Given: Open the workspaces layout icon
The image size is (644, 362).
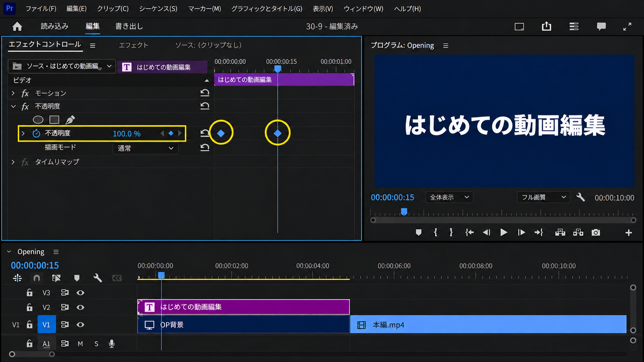Looking at the screenshot, I should (574, 27).
